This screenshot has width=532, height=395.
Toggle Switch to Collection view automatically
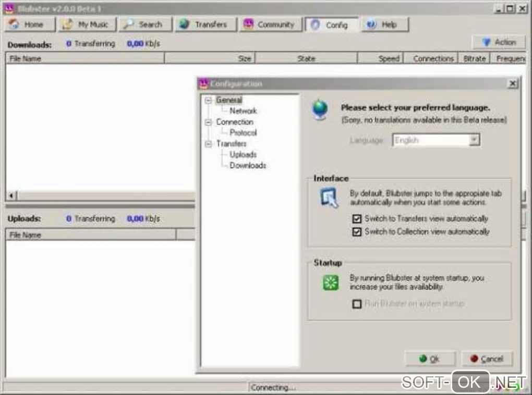point(357,232)
